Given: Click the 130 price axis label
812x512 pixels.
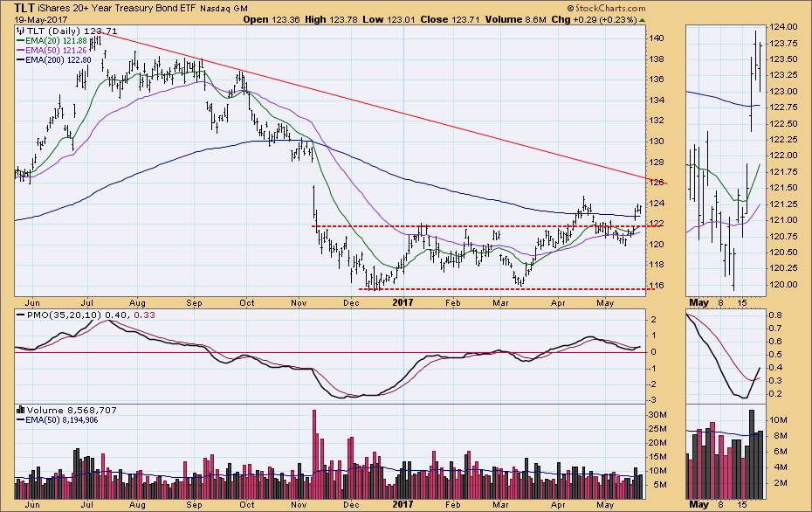Looking at the screenshot, I should [x=657, y=141].
